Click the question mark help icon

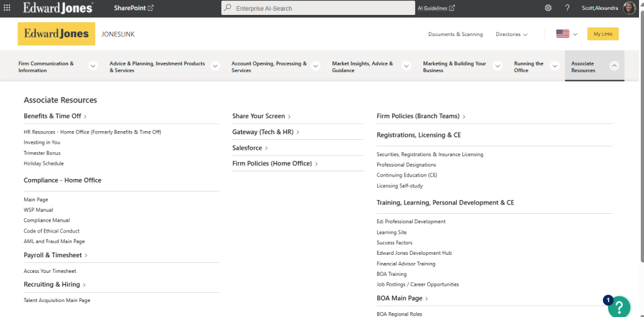[567, 8]
